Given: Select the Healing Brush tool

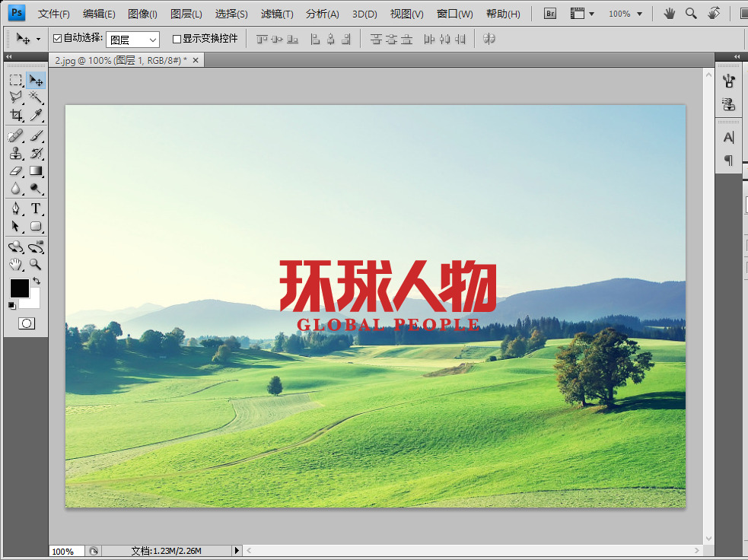Looking at the screenshot, I should (16, 136).
